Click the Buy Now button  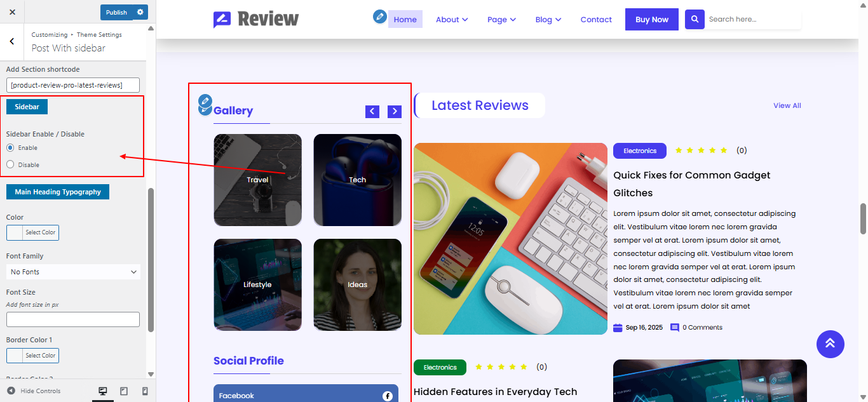[652, 19]
